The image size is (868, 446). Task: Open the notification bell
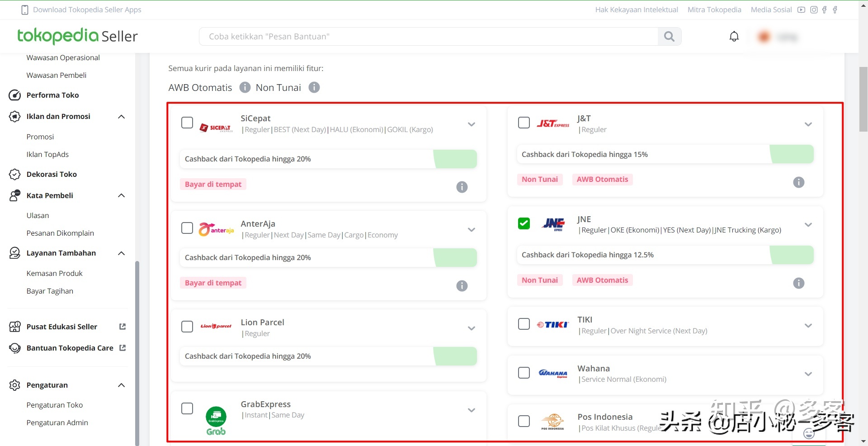[734, 37]
